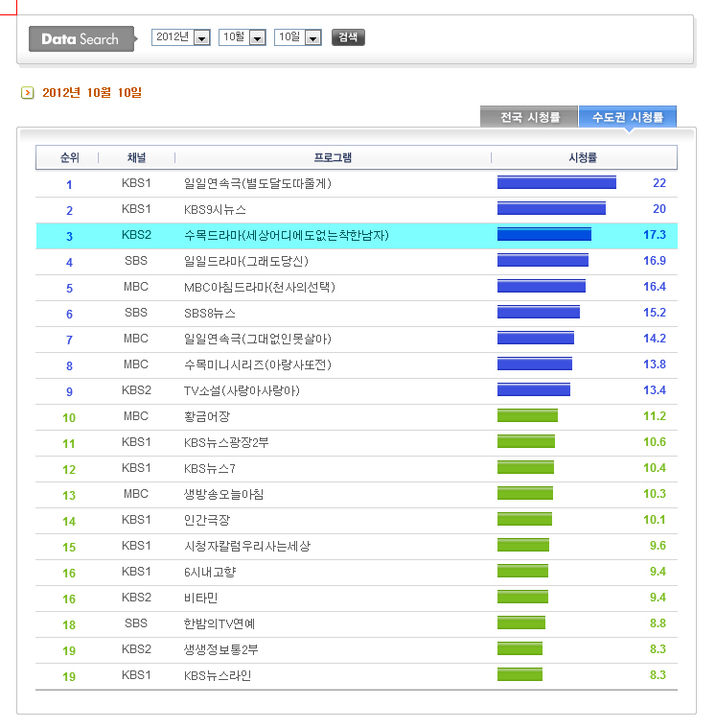The width and height of the screenshot is (716, 728).
Task: Click rank number 5 in the list
Action: tap(69, 289)
